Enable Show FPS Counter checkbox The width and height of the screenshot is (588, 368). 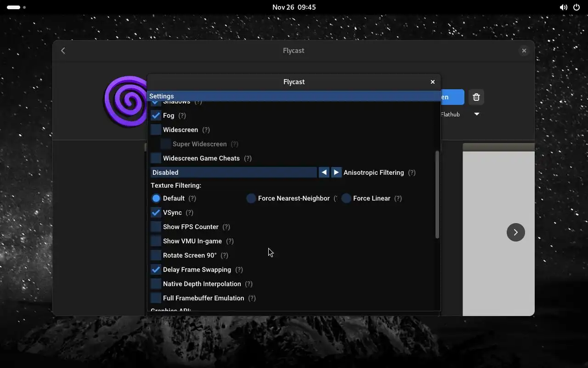tap(156, 227)
